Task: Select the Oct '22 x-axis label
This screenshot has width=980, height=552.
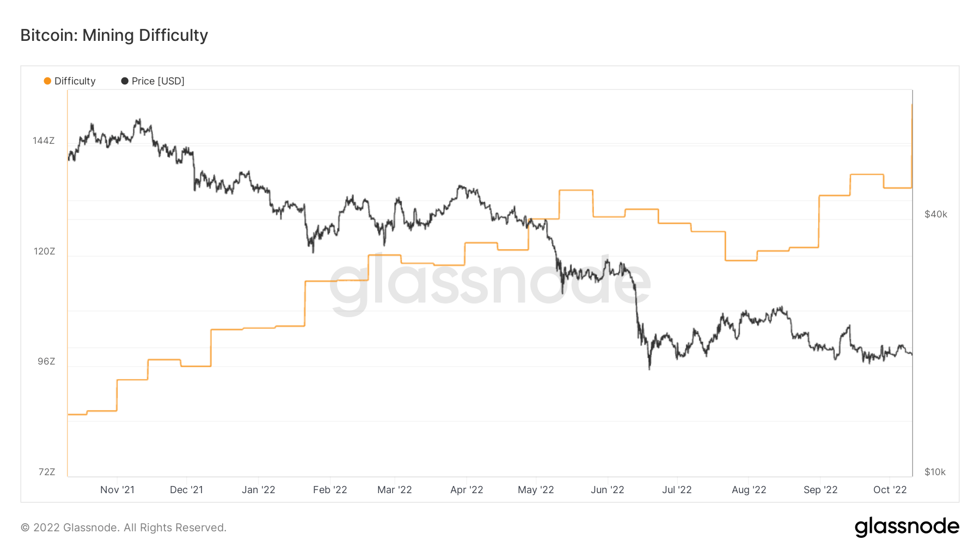Action: [890, 490]
